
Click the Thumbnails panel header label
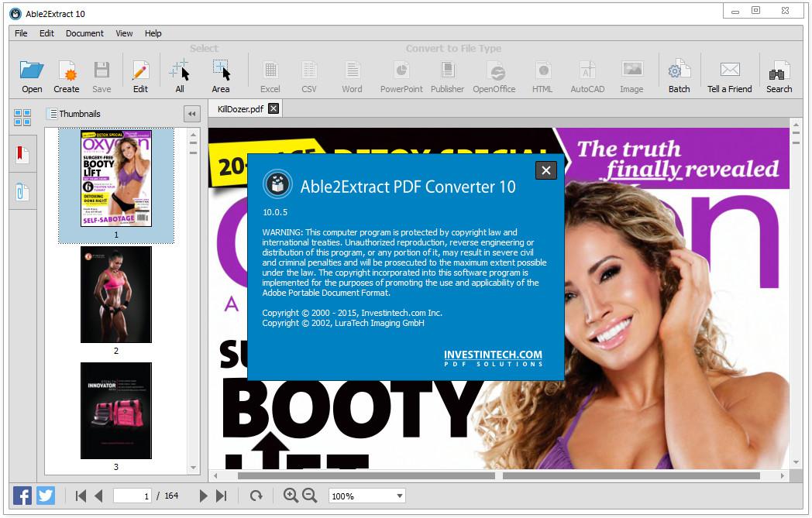pos(80,114)
